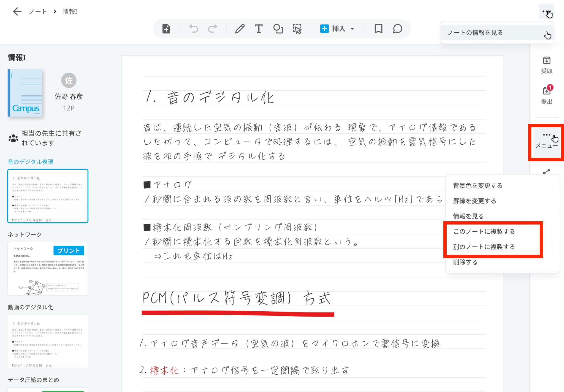This screenshot has height=392, width=564.
Task: Open 動画のデジタル化 page thumbnail
Action: coord(48,341)
